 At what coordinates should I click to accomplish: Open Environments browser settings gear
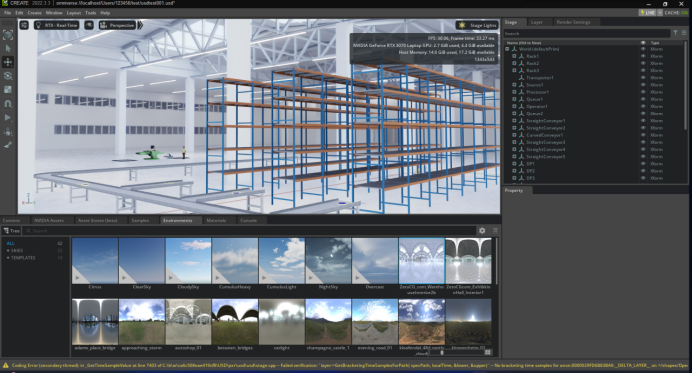[482, 231]
